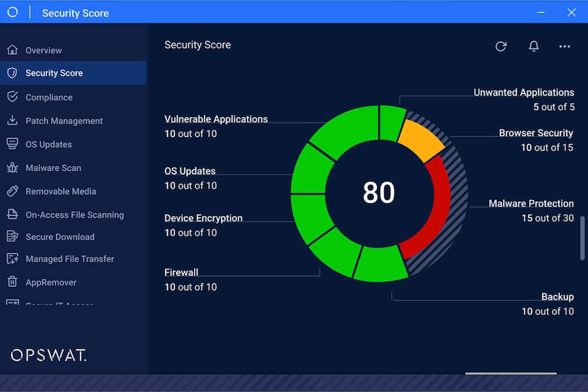This screenshot has height=392, width=588.
Task: Click the vertical scrollbar on right edge
Action: pyautogui.click(x=583, y=238)
